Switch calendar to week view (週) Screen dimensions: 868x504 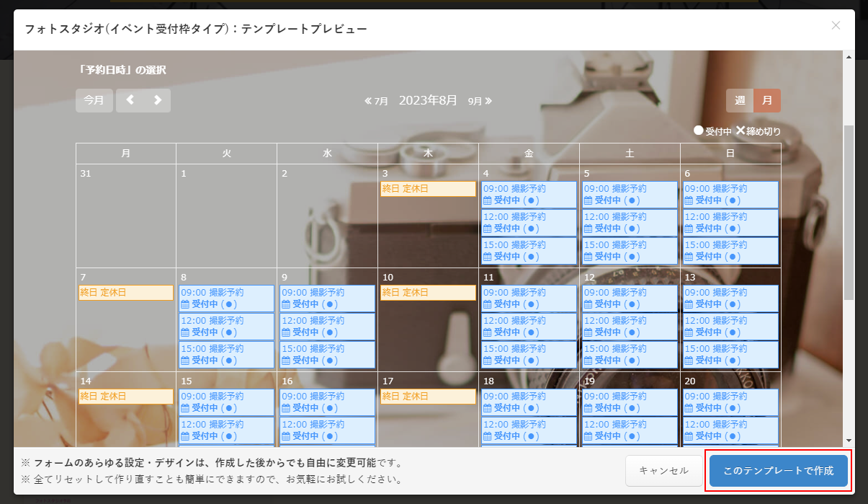tap(740, 101)
